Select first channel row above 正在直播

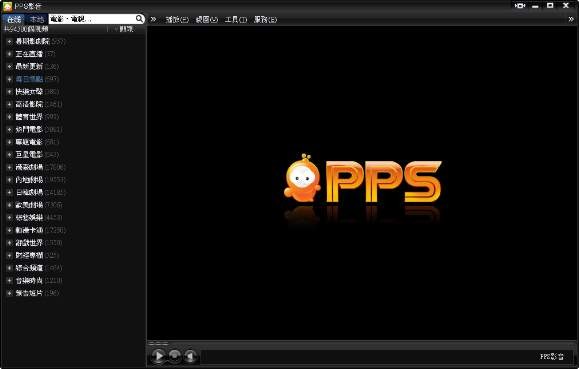40,41
